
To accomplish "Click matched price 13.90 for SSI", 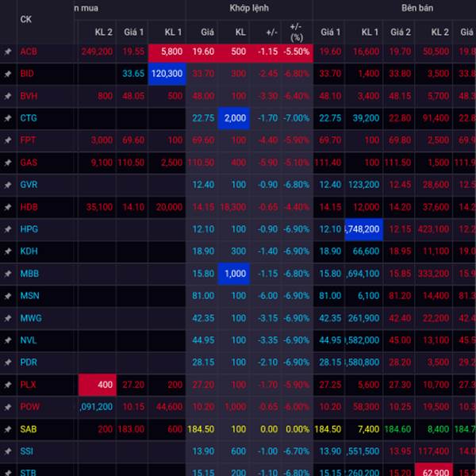I will (x=203, y=451).
